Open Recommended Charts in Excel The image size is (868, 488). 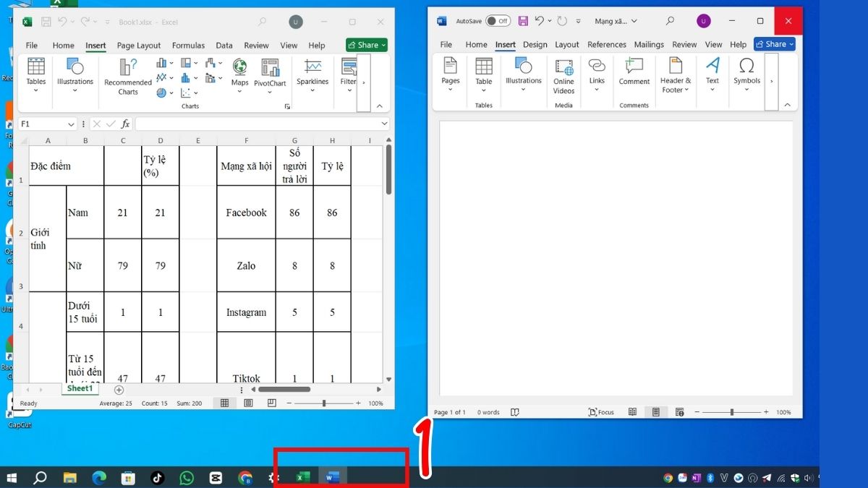pos(127,77)
